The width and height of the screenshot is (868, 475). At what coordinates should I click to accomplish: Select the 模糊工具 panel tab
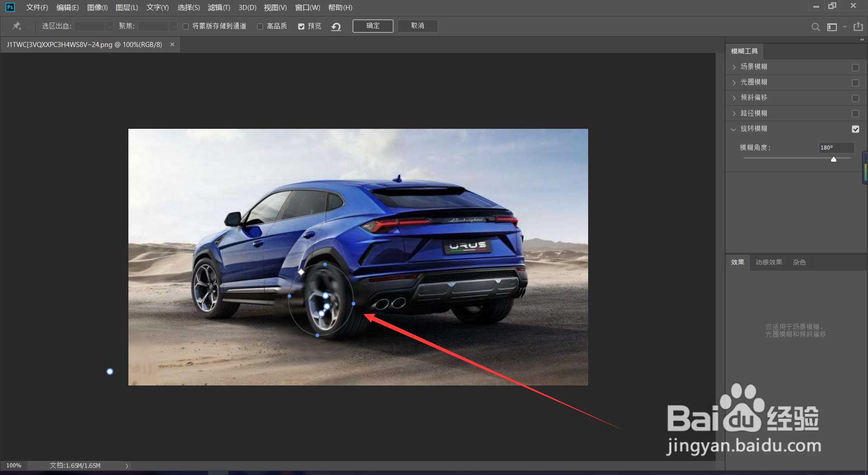[x=744, y=51]
